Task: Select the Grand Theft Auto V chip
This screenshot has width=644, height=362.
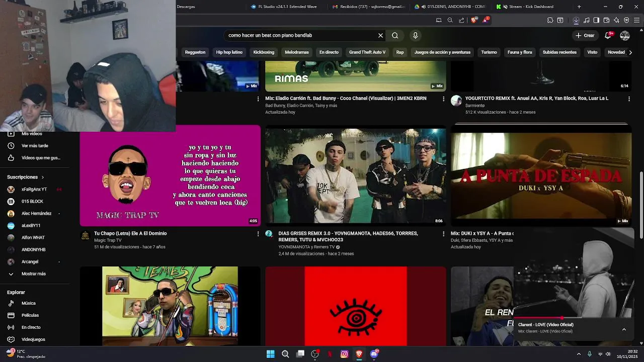Action: pos(367,52)
